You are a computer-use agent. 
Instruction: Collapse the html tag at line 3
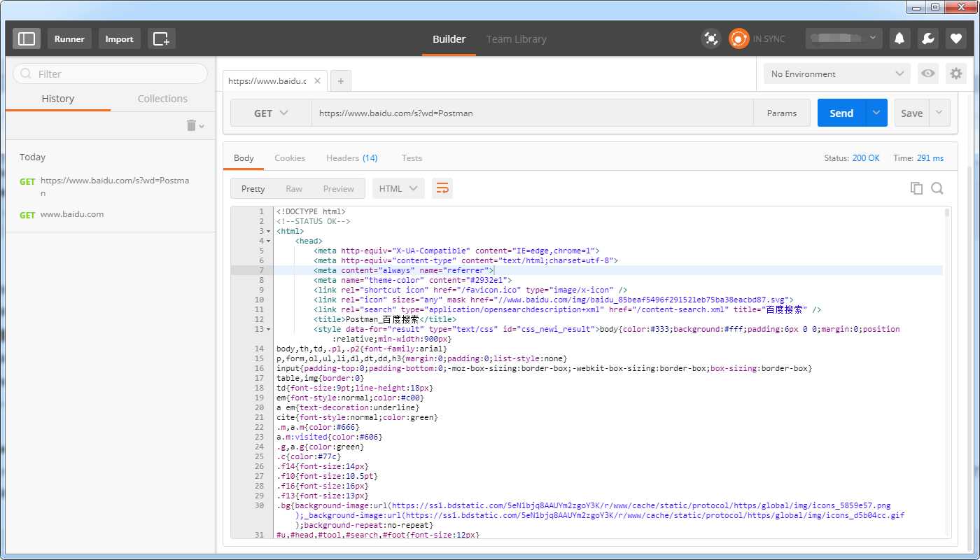click(x=269, y=231)
